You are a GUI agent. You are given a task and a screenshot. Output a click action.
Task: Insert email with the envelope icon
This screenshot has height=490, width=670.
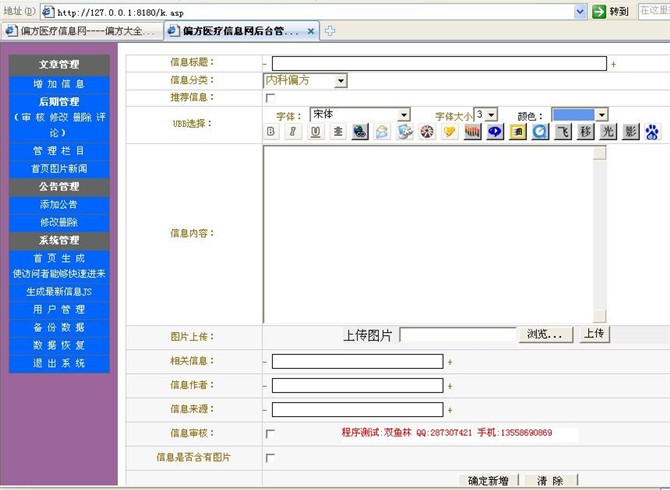pyautogui.click(x=382, y=132)
